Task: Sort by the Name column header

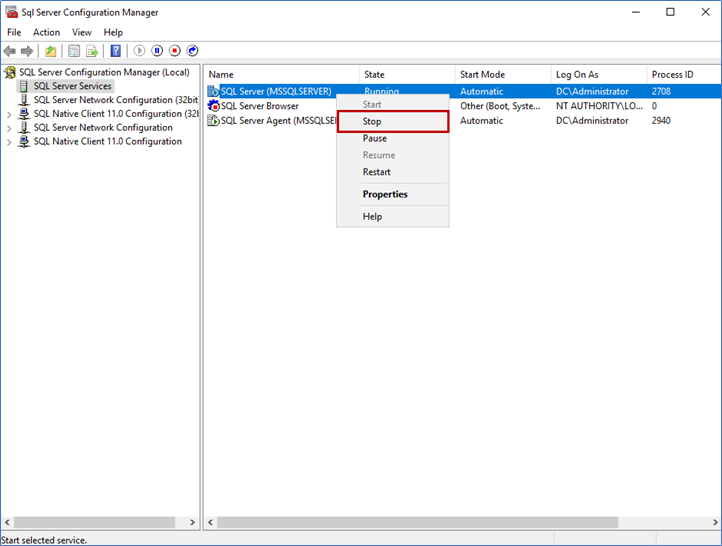Action: point(281,75)
